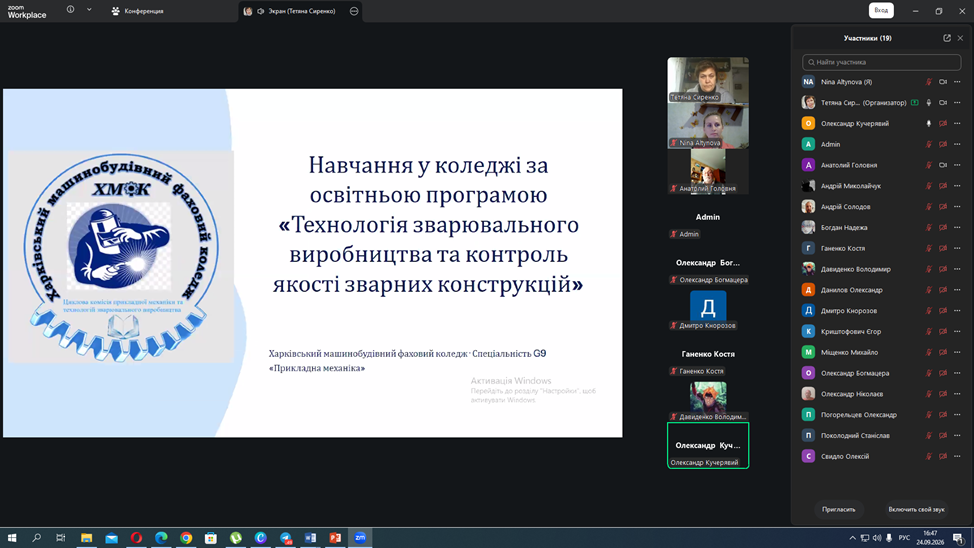Switch to the 'Конференция' tab
974x548 pixels.
coord(137,11)
